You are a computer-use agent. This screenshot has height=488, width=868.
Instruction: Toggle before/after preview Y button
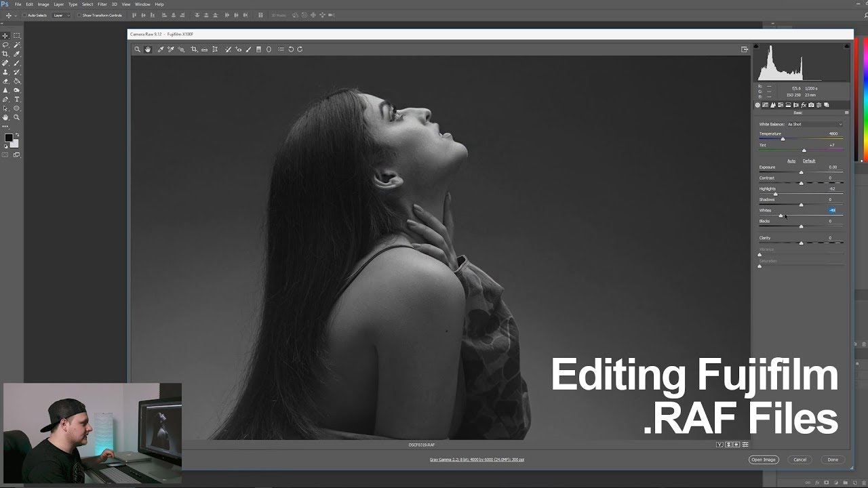[x=719, y=445]
